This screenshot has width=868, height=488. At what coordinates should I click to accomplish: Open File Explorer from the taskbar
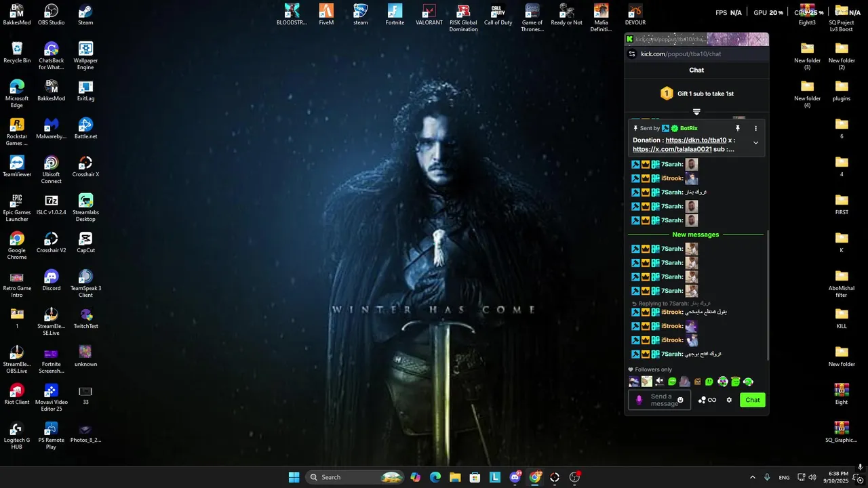[x=455, y=477]
